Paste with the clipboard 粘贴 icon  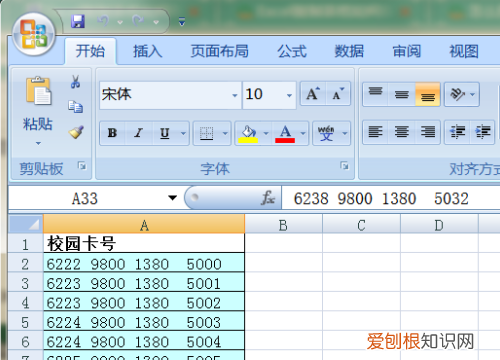coord(39,91)
